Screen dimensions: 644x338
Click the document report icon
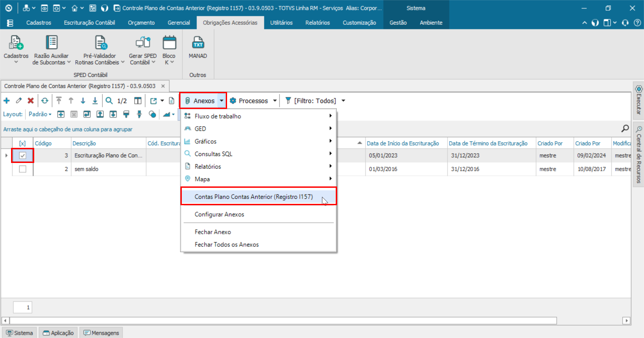(x=171, y=101)
